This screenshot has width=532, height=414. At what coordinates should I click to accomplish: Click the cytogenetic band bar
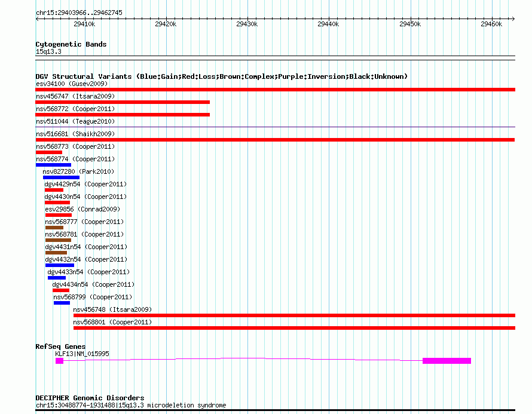point(275,58)
